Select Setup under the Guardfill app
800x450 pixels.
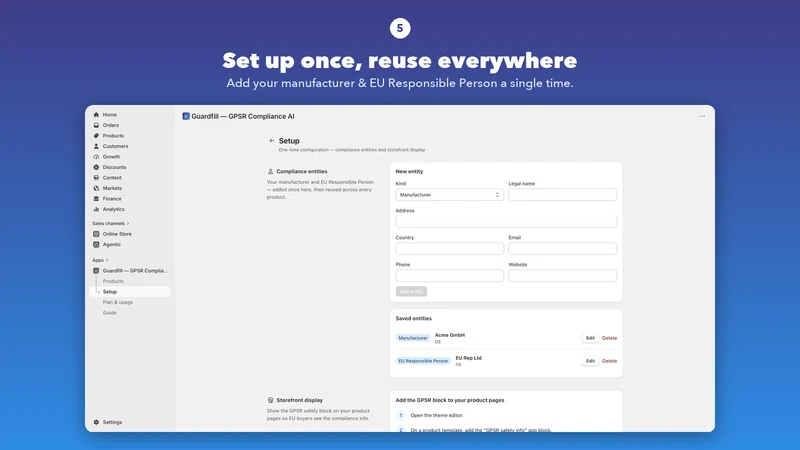point(131,292)
